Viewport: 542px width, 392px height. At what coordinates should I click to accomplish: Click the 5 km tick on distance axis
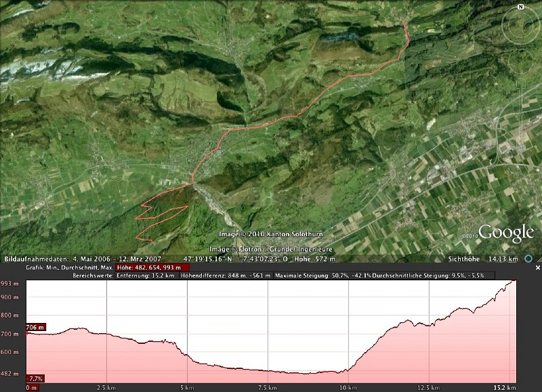tap(188, 388)
